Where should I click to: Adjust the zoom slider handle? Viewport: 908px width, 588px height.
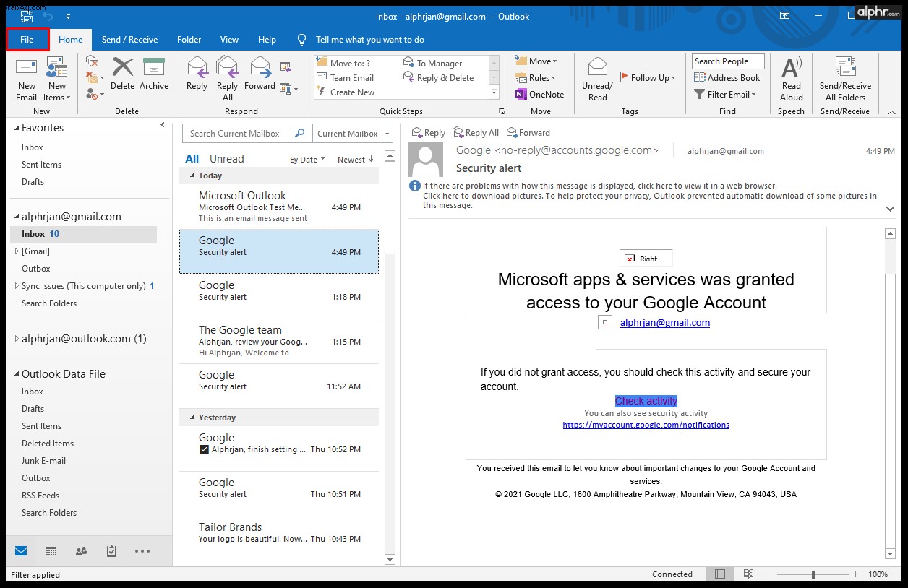point(813,574)
